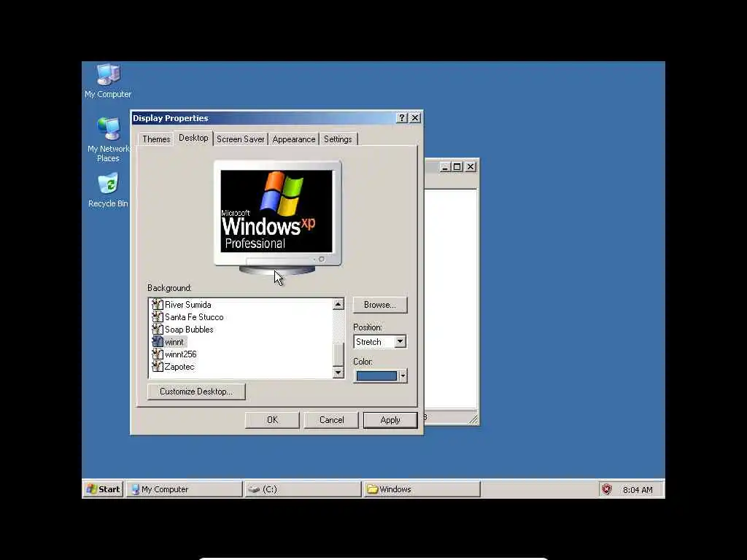This screenshot has height=560, width=747.
Task: Switch to (C:) taskbar button
Action: click(303, 489)
